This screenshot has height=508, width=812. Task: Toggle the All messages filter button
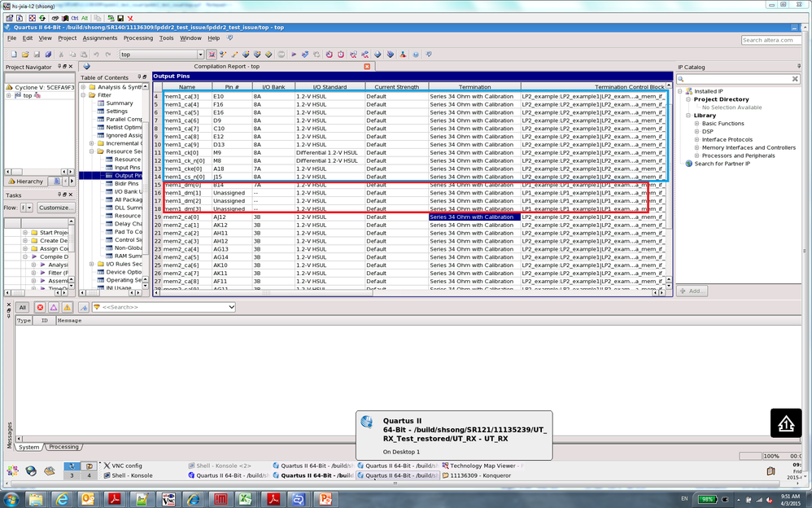pos(22,307)
